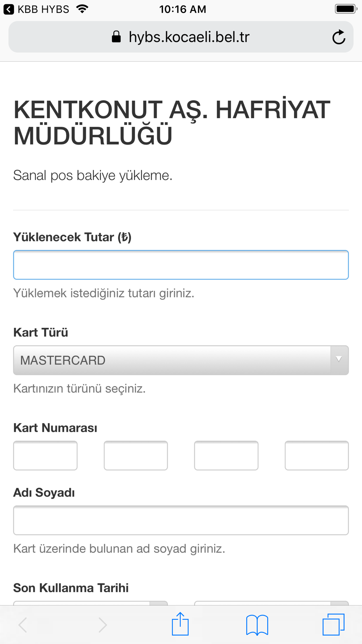Show open tabs with the tabs icon
362x644 pixels.
click(x=333, y=624)
